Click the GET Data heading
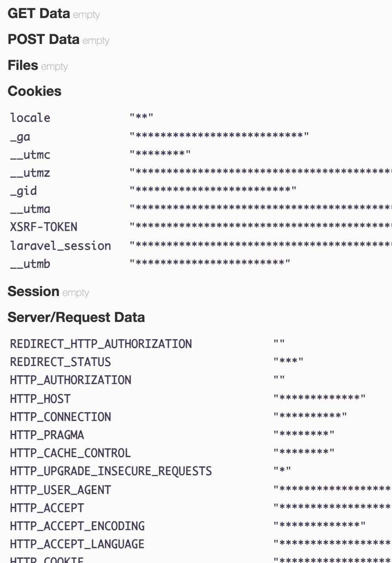The image size is (392, 563). (39, 13)
